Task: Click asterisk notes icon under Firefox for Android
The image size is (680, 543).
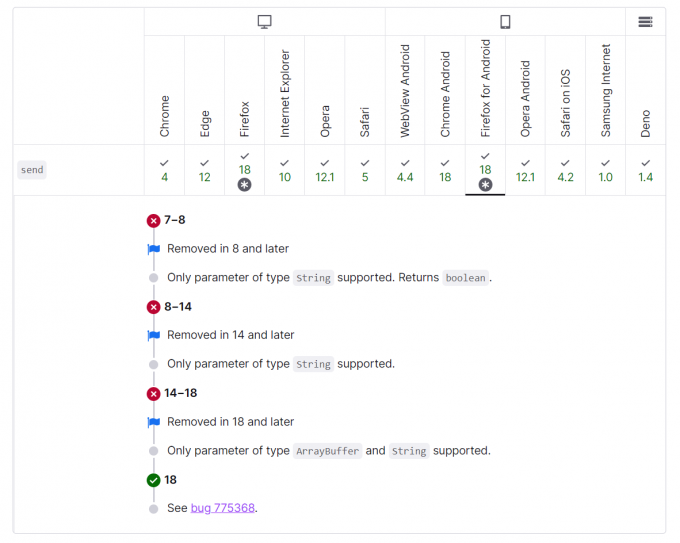Action: (485, 185)
